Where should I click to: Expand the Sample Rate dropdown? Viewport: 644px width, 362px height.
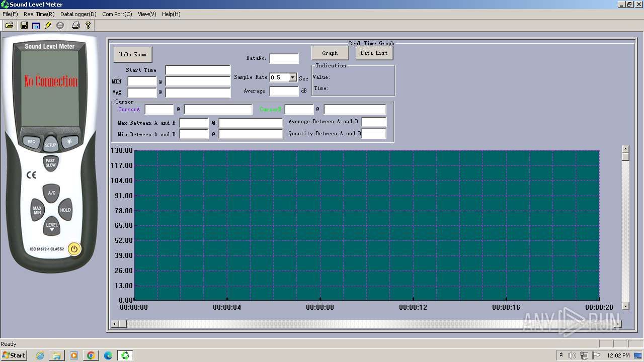[x=293, y=77]
